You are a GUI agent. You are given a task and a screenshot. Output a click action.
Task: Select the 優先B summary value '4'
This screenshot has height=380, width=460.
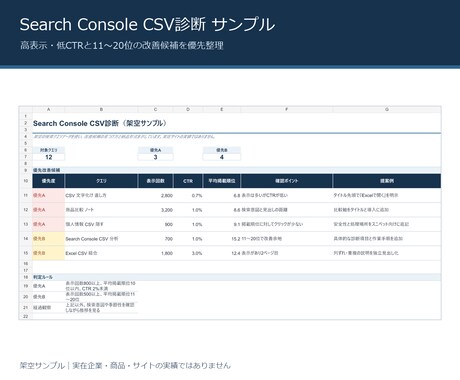pyautogui.click(x=222, y=157)
